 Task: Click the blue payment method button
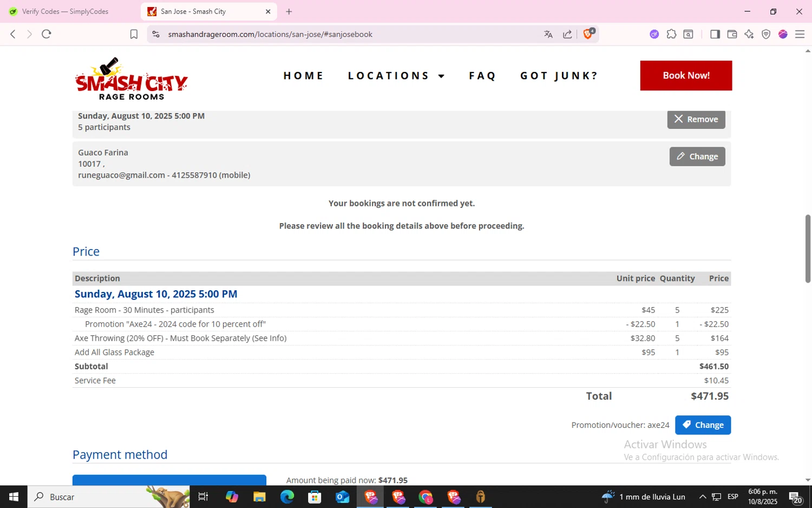(x=169, y=480)
